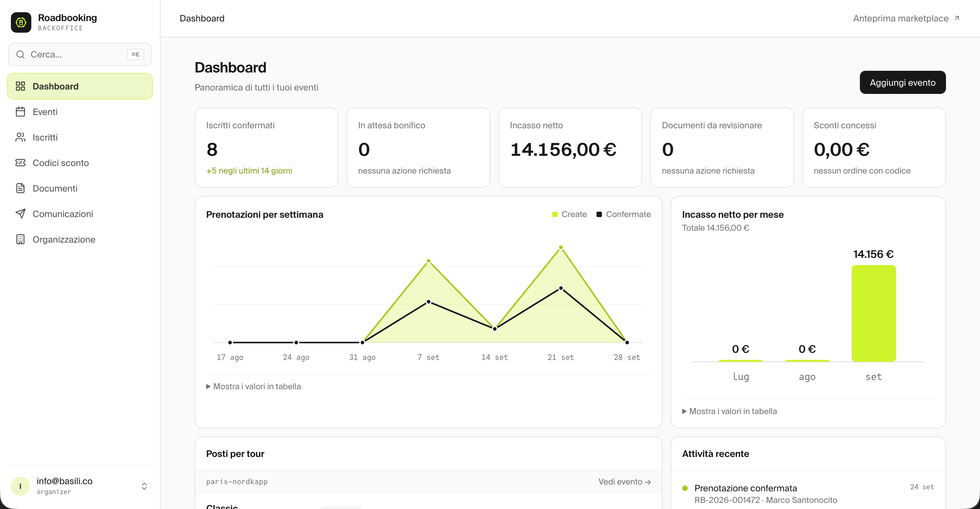Click the user avatar with letter I
The width and height of the screenshot is (980, 509).
(x=20, y=486)
